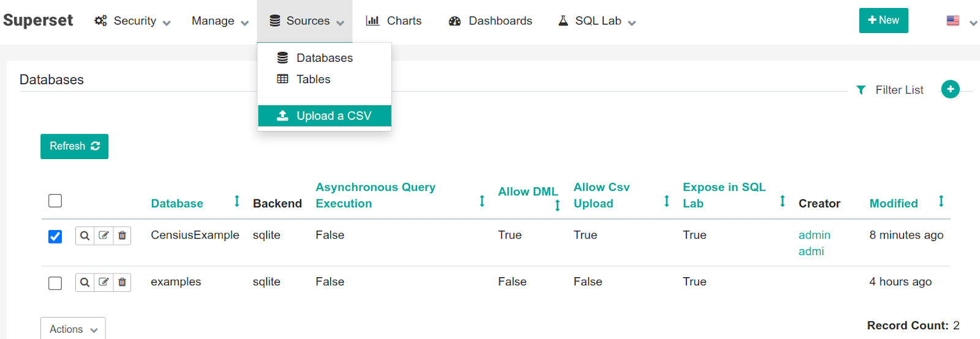
Task: Click the Record Count label
Action: pos(908,326)
